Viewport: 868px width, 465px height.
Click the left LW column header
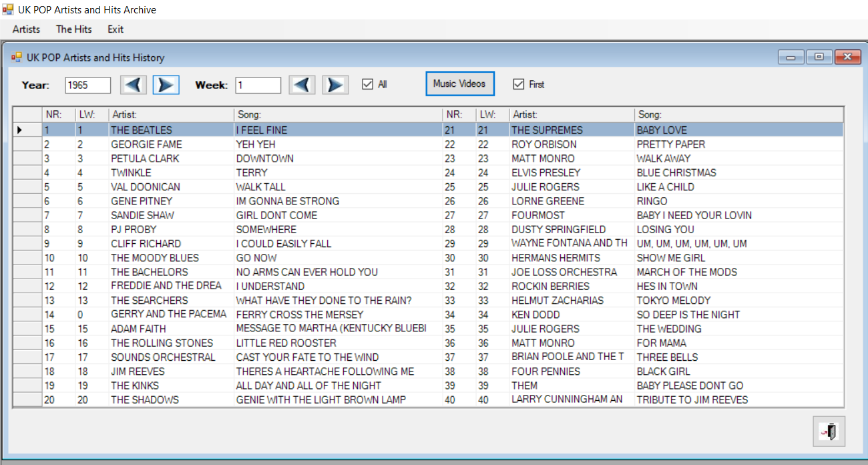point(92,115)
